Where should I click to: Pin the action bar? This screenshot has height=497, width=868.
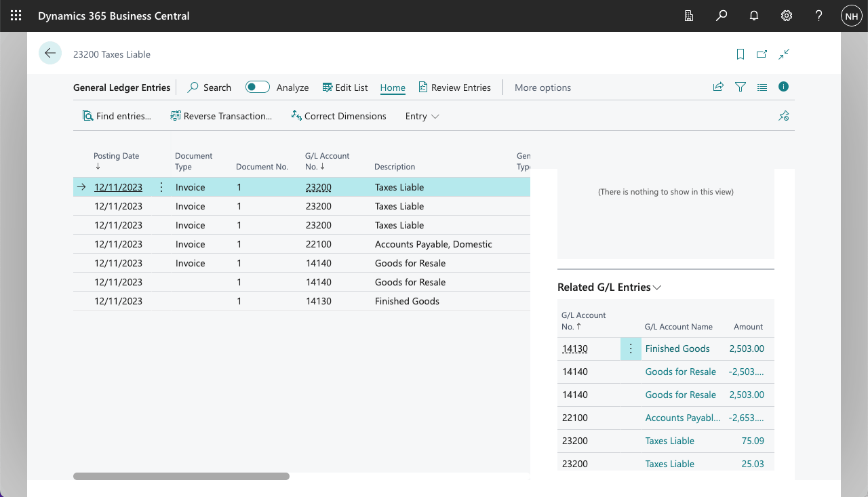pos(784,116)
